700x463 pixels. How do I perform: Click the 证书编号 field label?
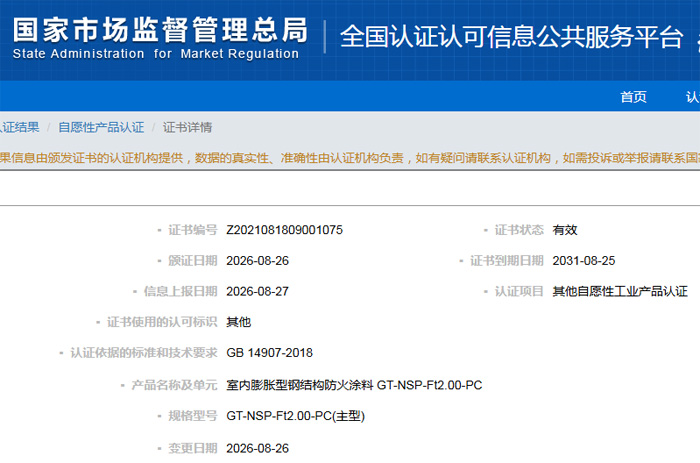(x=192, y=230)
